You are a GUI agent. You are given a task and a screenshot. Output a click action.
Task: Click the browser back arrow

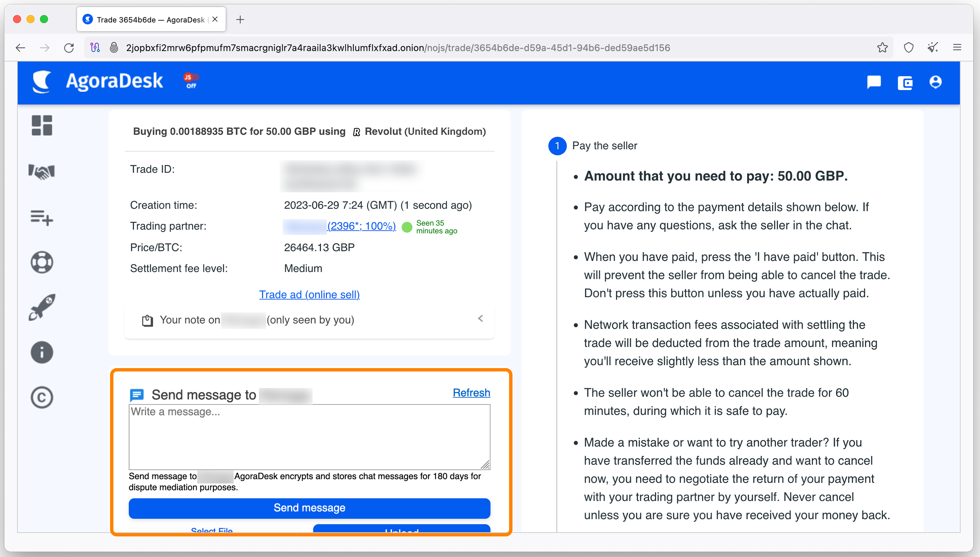point(20,48)
